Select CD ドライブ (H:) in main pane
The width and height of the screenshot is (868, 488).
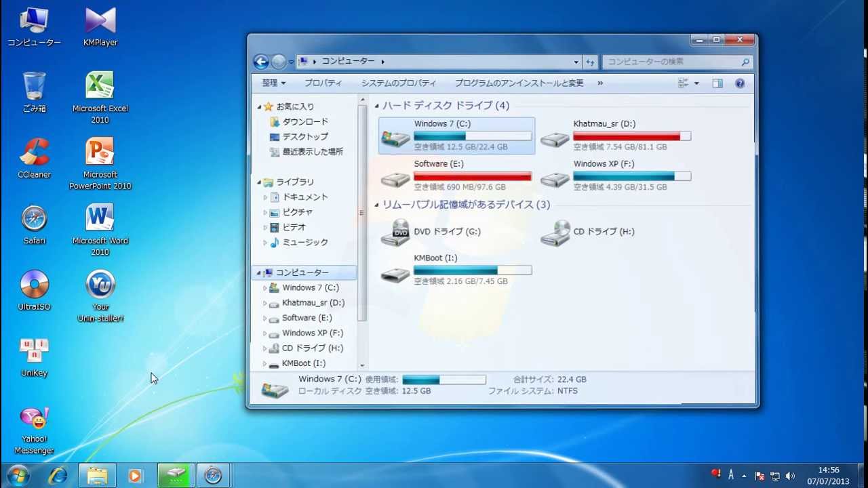(555, 232)
